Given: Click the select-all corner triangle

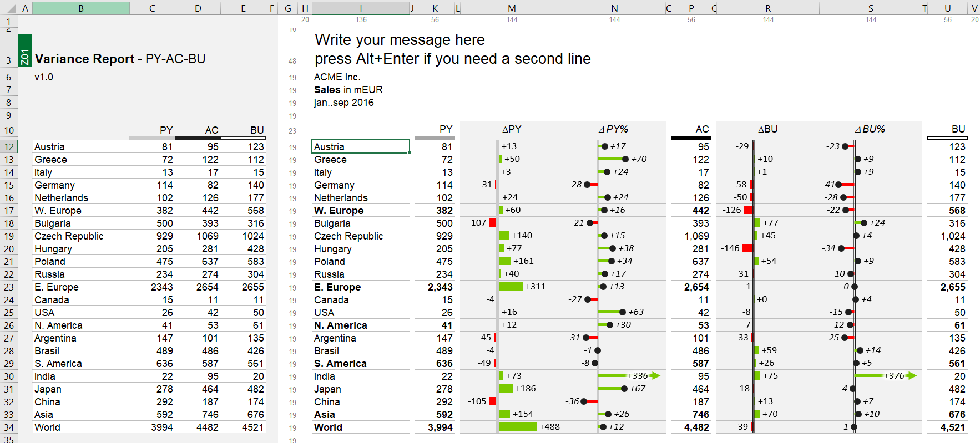Looking at the screenshot, I should click(10, 8).
